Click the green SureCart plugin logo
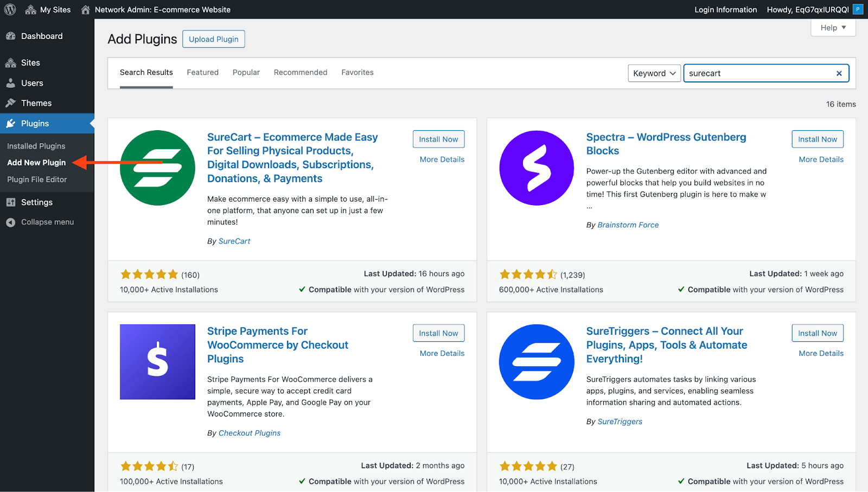Screen dimensions: 868x492 point(157,168)
